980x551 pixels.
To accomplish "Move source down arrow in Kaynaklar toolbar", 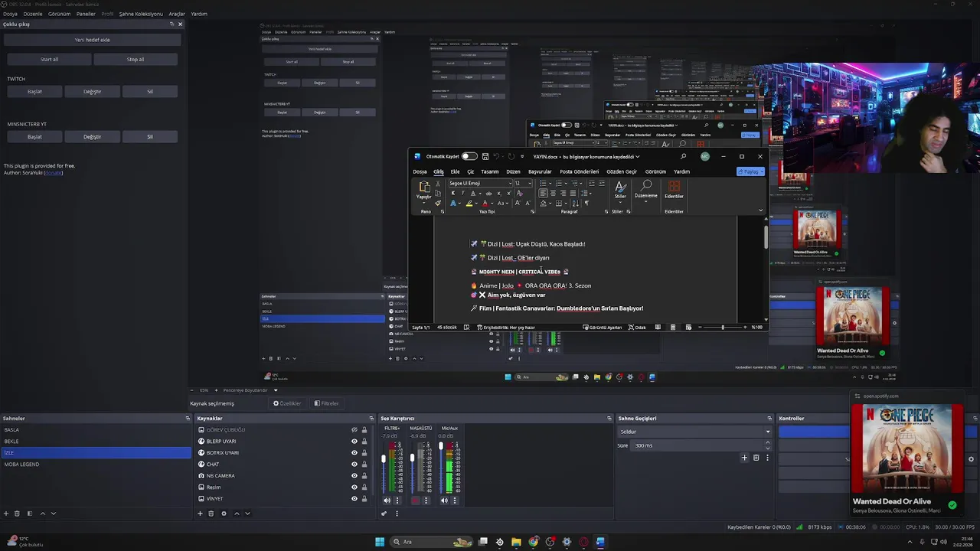I will 247,514.
